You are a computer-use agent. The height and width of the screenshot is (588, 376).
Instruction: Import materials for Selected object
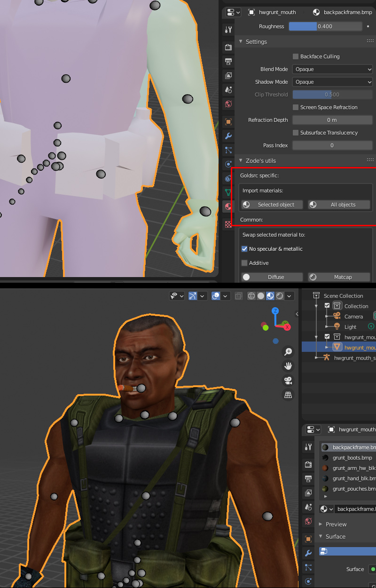point(272,205)
